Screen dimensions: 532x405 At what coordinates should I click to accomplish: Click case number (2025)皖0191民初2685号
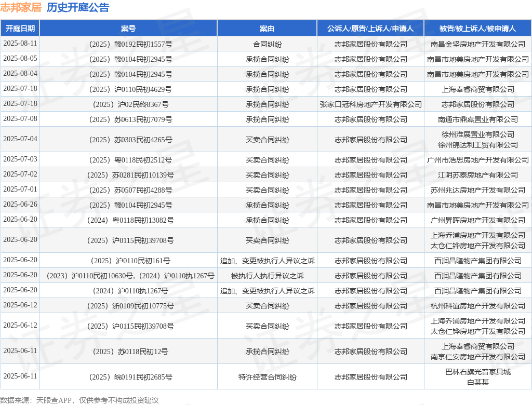(x=130, y=377)
